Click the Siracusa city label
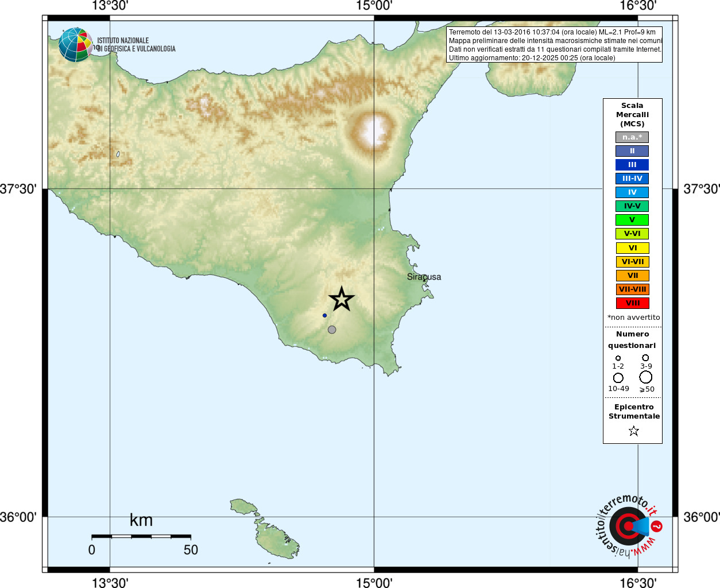This screenshot has height=588, width=720. click(x=424, y=277)
